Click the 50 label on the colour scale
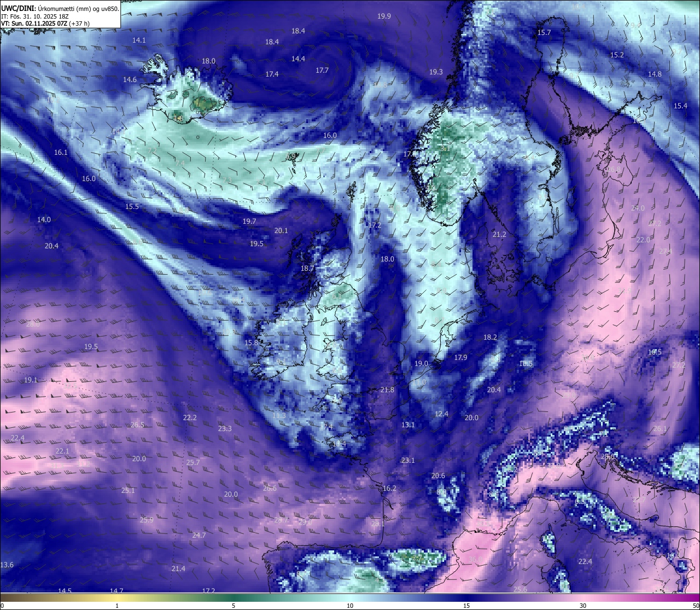 [695, 606]
